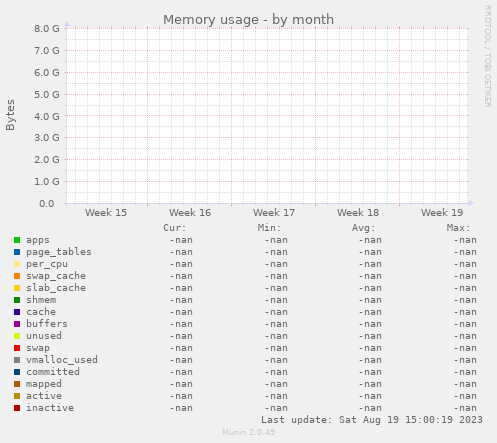Click the swap red legend swatch
This screenshot has height=443, width=497.
coord(17,348)
